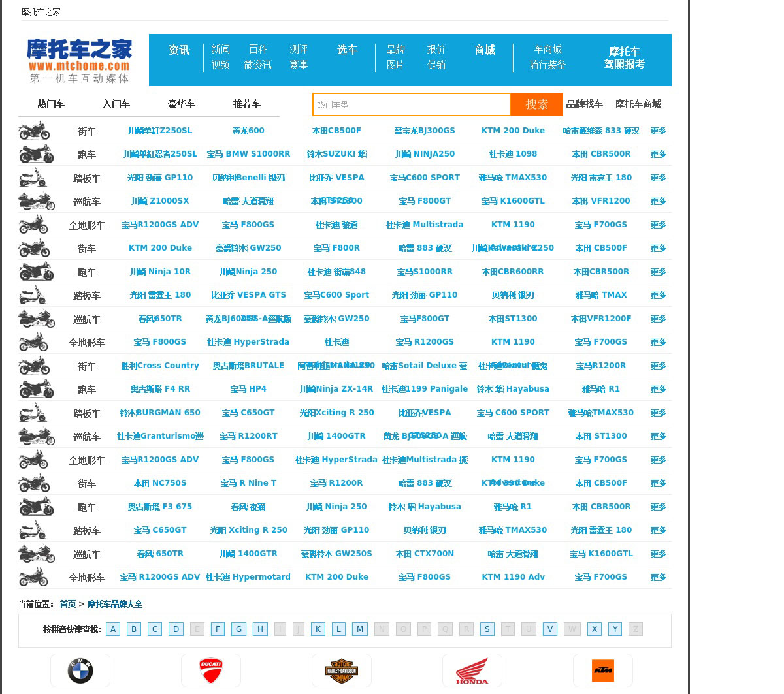Open the KTM brand logo
784x694 pixels.
[602, 670]
